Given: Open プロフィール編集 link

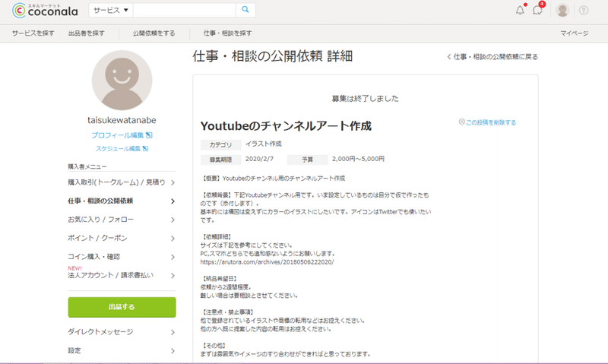Looking at the screenshot, I should [118, 135].
